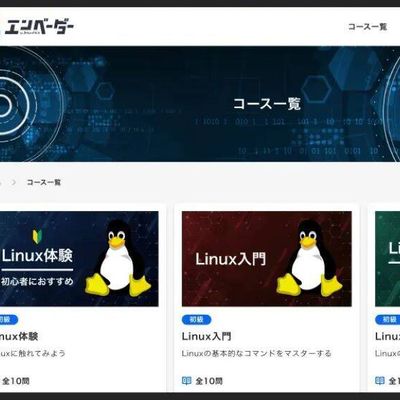This screenshot has height=400, width=400.
Task: Select 全10問 text on Linux体験 card
Action: 16,381
